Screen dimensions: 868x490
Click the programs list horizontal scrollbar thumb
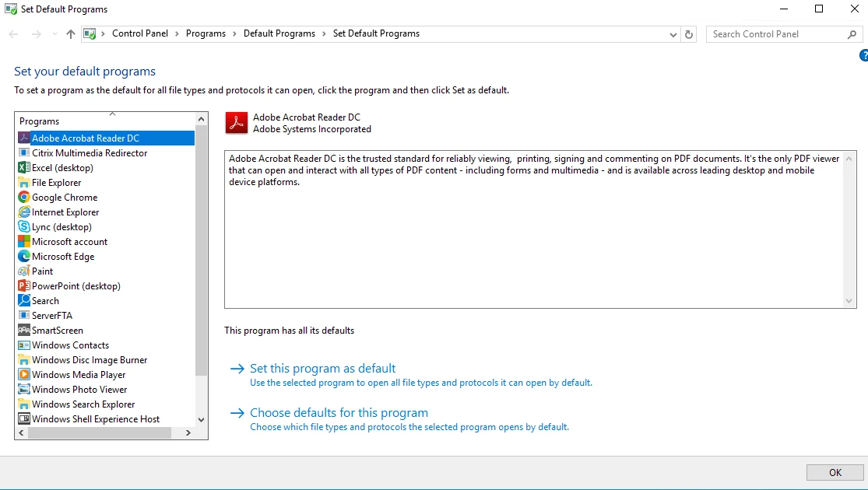(x=100, y=433)
